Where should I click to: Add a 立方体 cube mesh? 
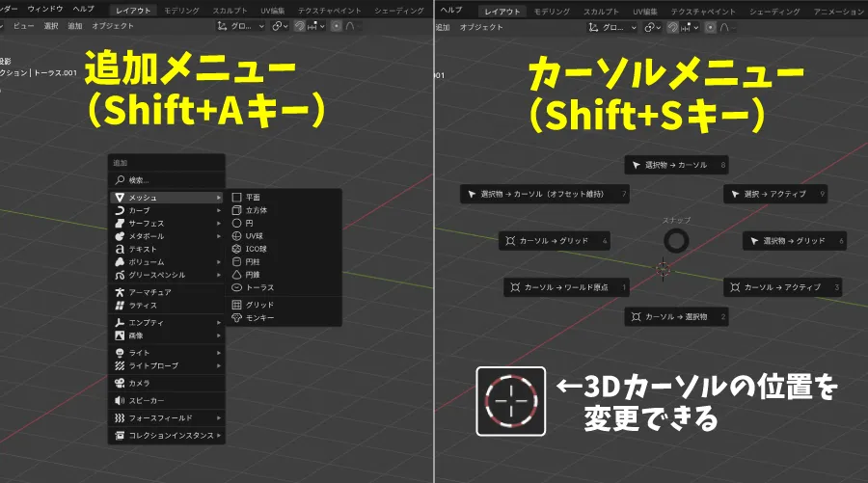coord(283,210)
